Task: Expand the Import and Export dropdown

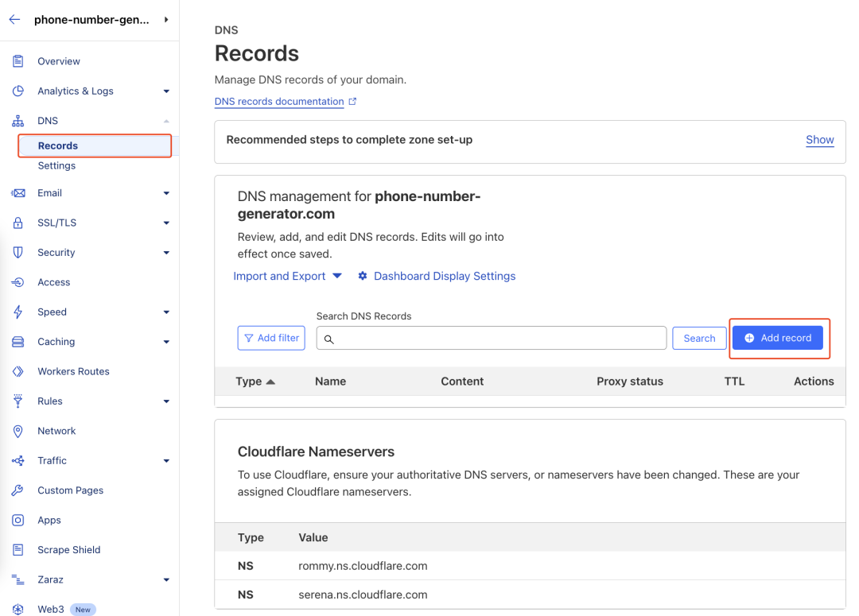Action: click(x=287, y=277)
